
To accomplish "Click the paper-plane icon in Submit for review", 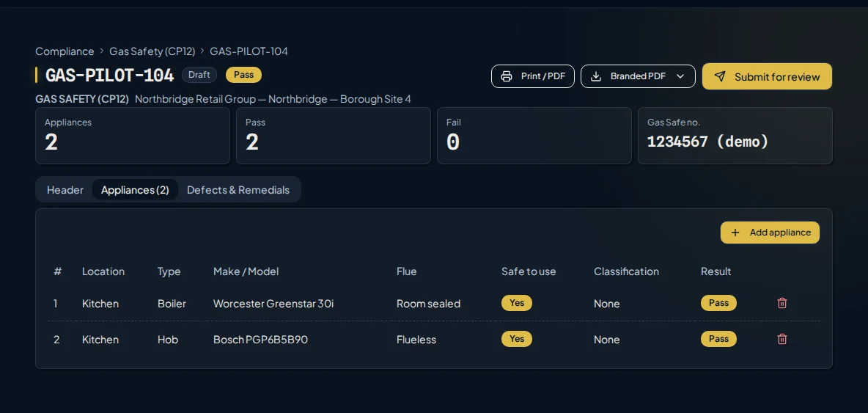I will 720,76.
